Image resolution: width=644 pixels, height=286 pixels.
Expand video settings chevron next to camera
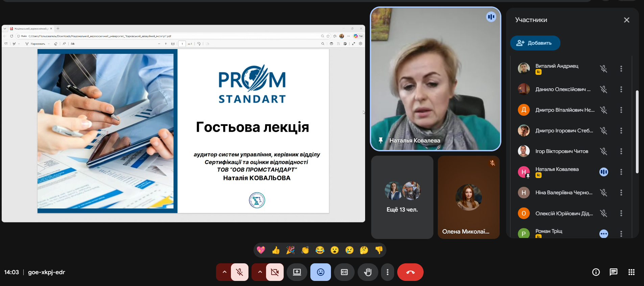tap(259, 272)
